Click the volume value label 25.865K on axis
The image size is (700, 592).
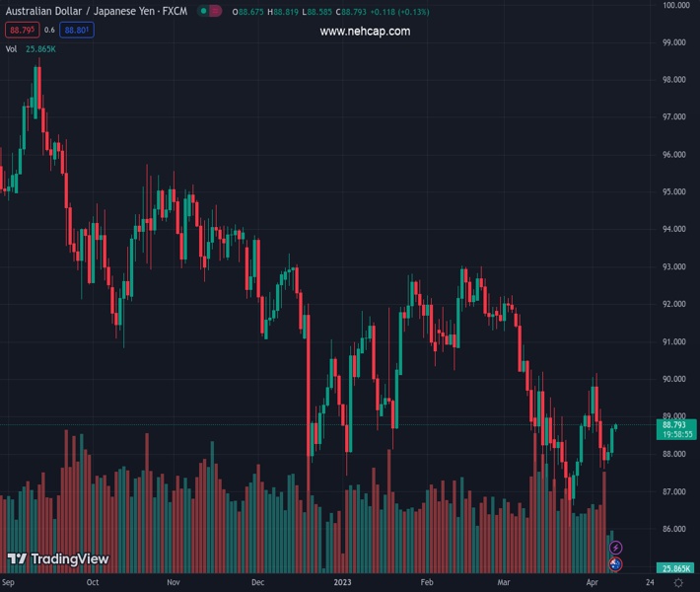click(675, 568)
